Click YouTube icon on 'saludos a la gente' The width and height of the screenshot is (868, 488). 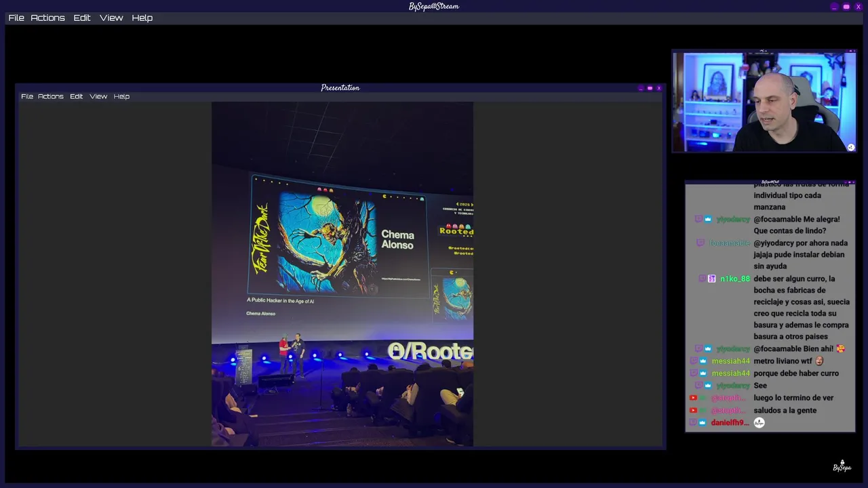693,410
